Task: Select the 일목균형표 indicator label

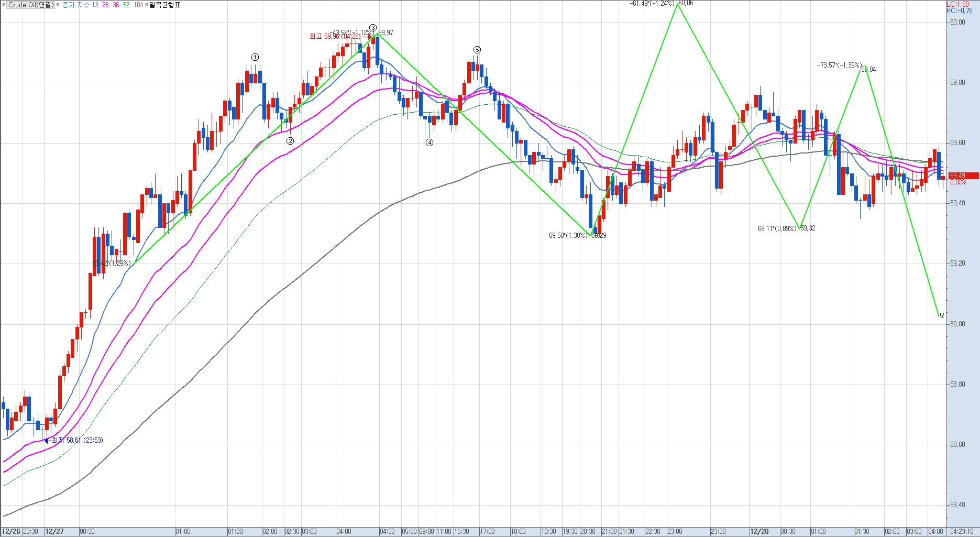Action: pos(164,5)
